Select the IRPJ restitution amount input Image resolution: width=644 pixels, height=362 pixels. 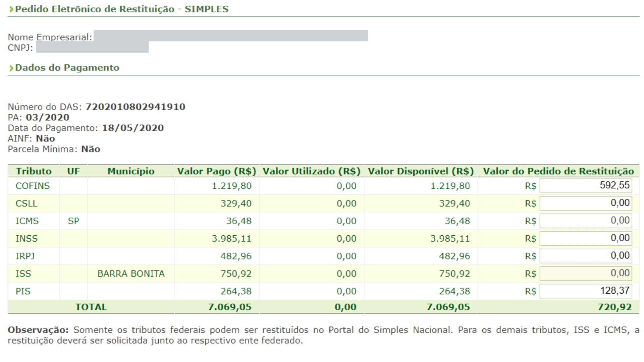(x=585, y=255)
